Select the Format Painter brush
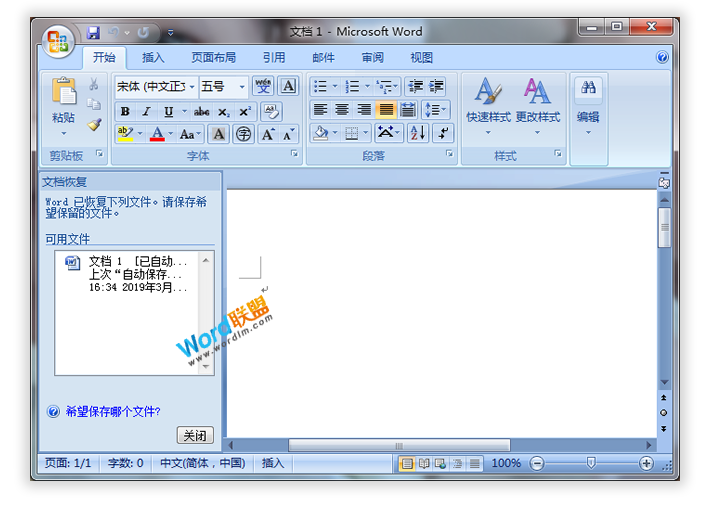This screenshot has height=505, width=710. [94, 125]
